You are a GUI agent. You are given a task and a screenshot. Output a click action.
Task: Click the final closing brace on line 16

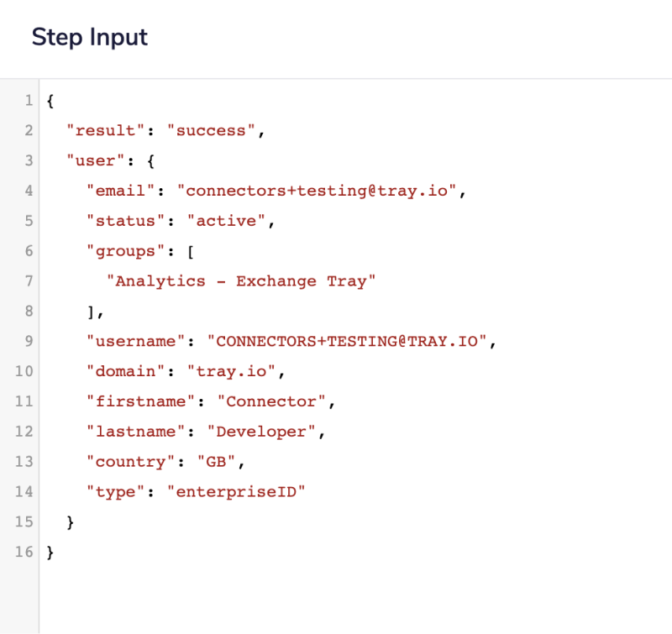[50, 552]
